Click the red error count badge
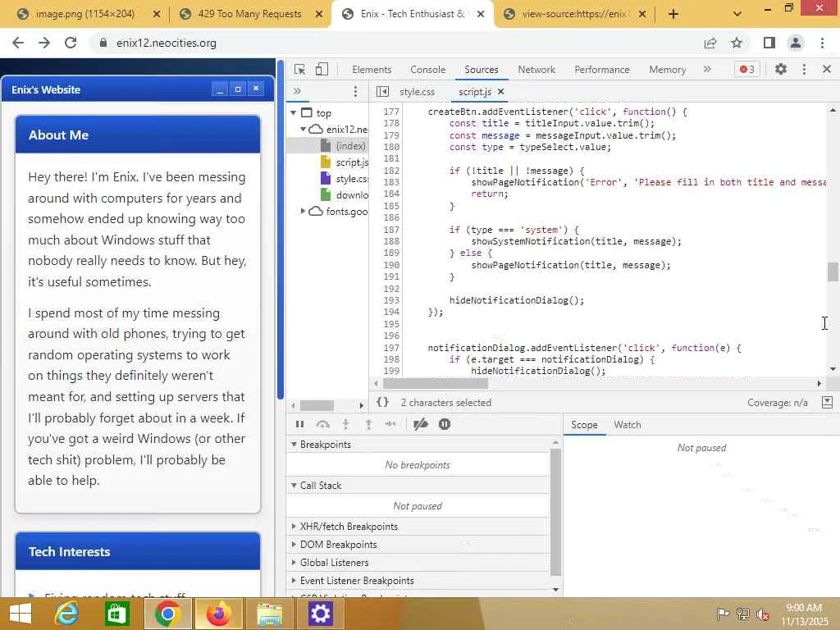Image resolution: width=840 pixels, height=630 pixels. 746,69
